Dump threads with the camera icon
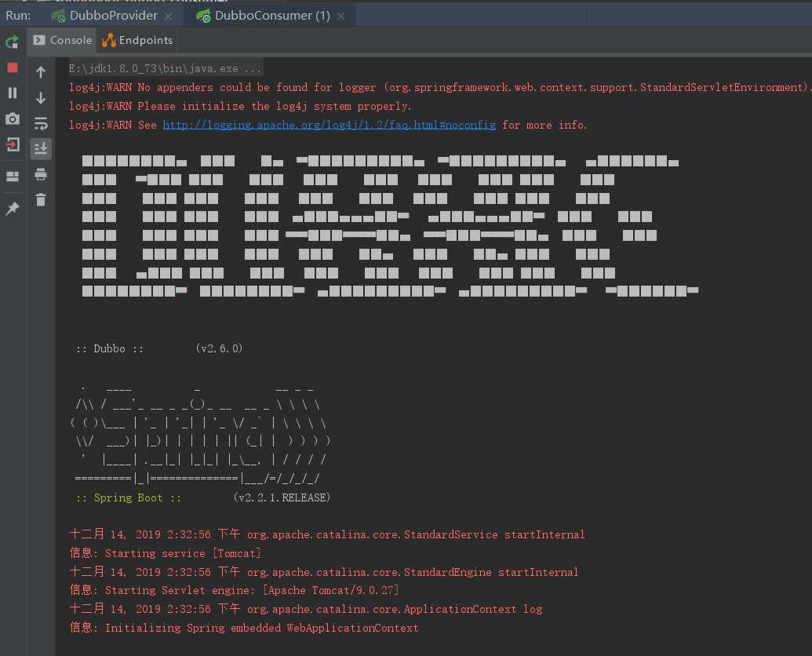The image size is (812, 656). pyautogui.click(x=13, y=118)
